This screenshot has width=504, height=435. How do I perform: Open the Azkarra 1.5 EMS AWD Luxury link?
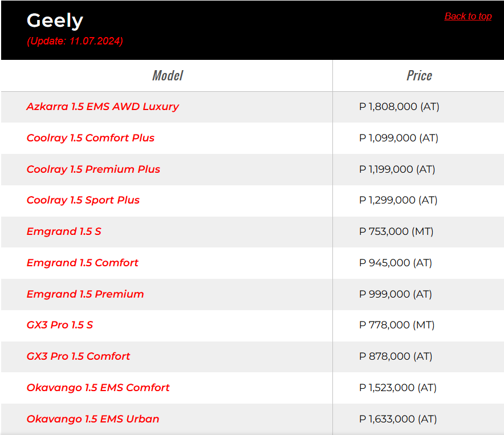(x=103, y=107)
